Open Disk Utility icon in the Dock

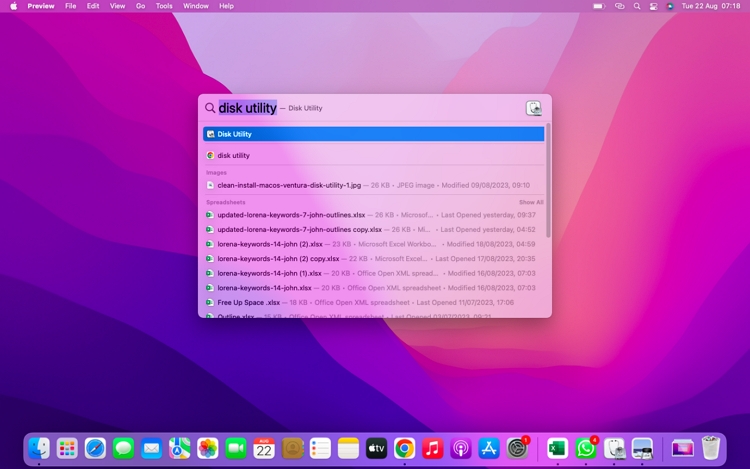coord(614,448)
